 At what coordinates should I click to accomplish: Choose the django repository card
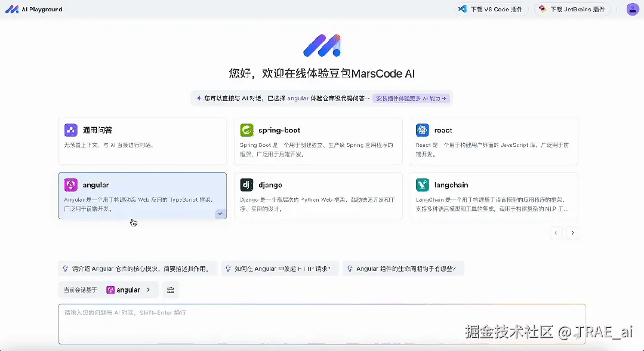pos(318,197)
